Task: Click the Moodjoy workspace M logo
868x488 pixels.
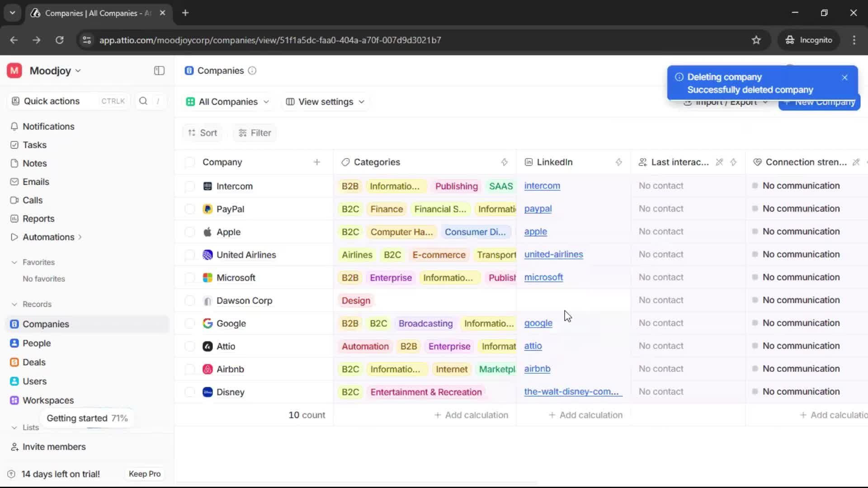Action: pyautogui.click(x=14, y=70)
